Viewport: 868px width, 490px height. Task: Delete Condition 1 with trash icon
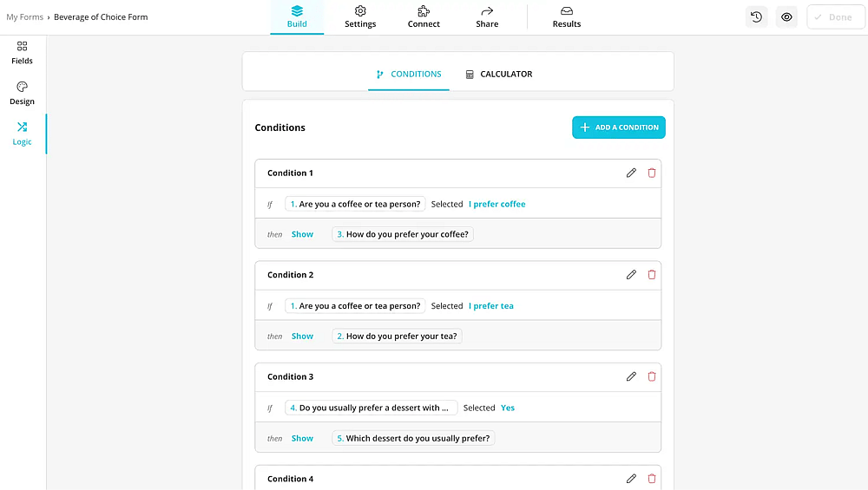652,173
